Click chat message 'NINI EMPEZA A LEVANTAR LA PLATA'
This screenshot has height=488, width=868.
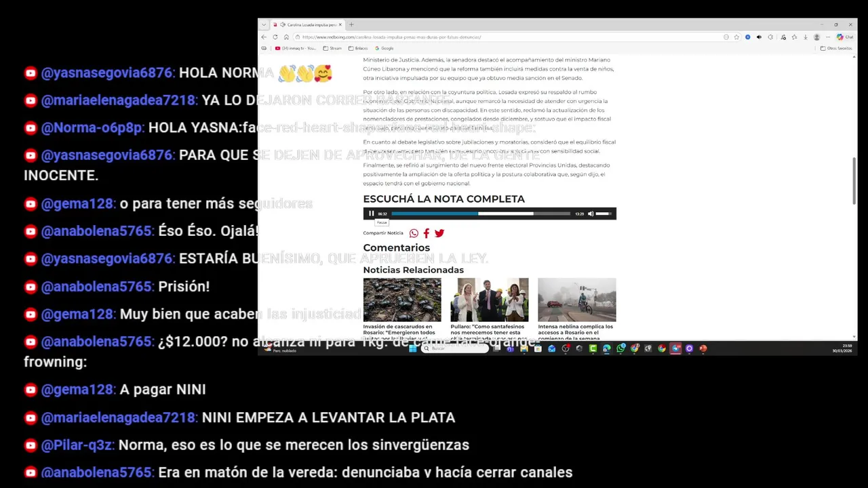tap(328, 418)
